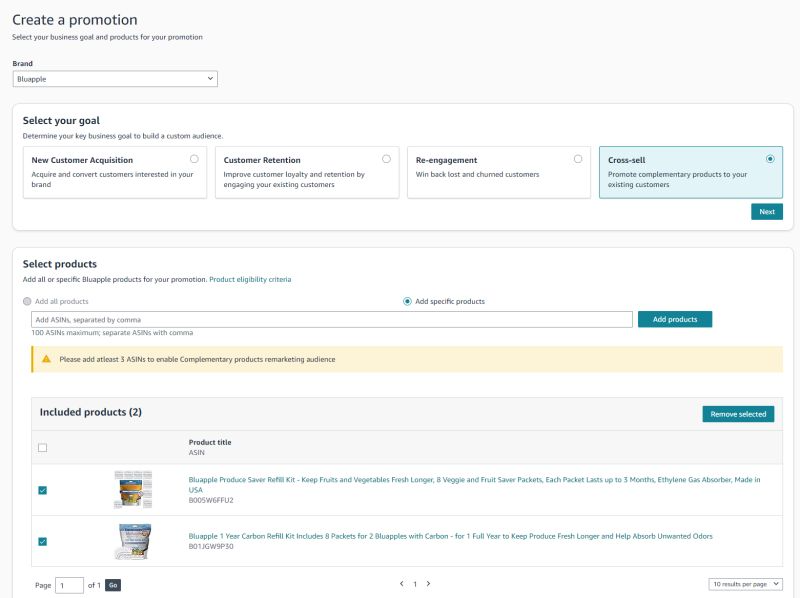This screenshot has width=800, height=598.
Task: Click the Go pagination button
Action: click(113, 585)
